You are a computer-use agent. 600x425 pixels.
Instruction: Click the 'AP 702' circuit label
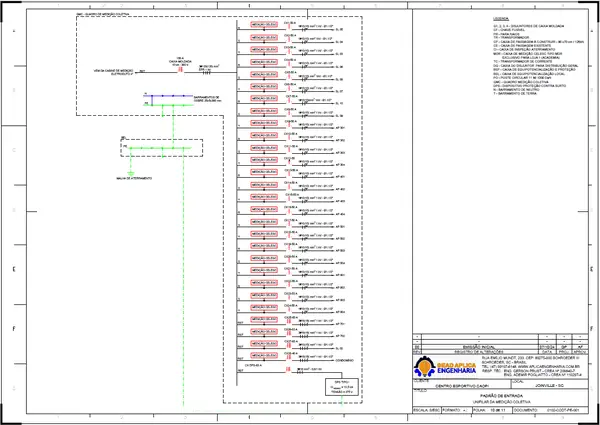click(340, 336)
